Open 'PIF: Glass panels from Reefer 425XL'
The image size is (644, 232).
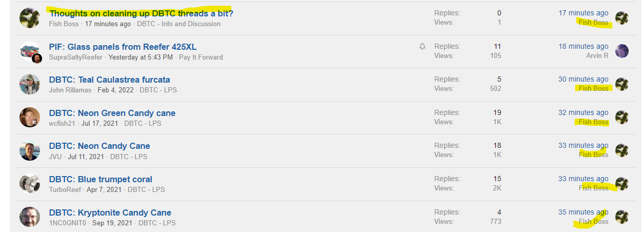123,47
